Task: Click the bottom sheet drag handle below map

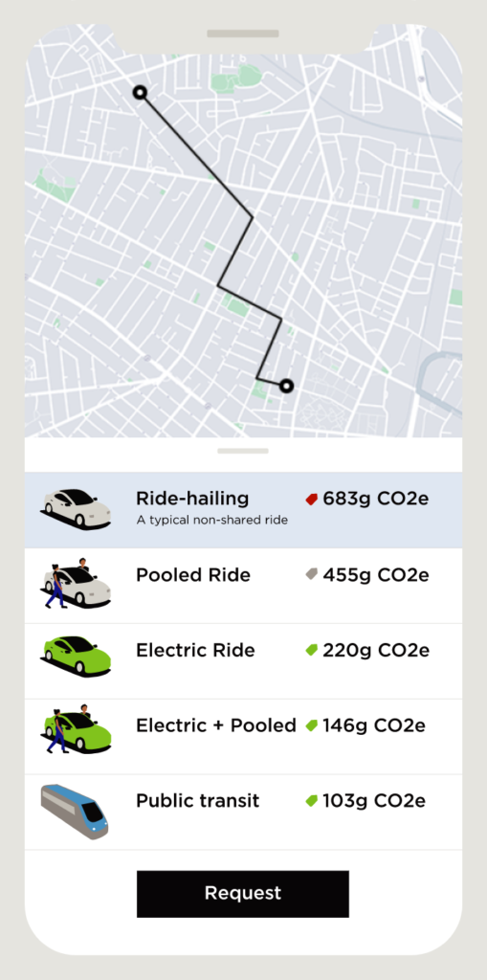Action: [x=243, y=451]
